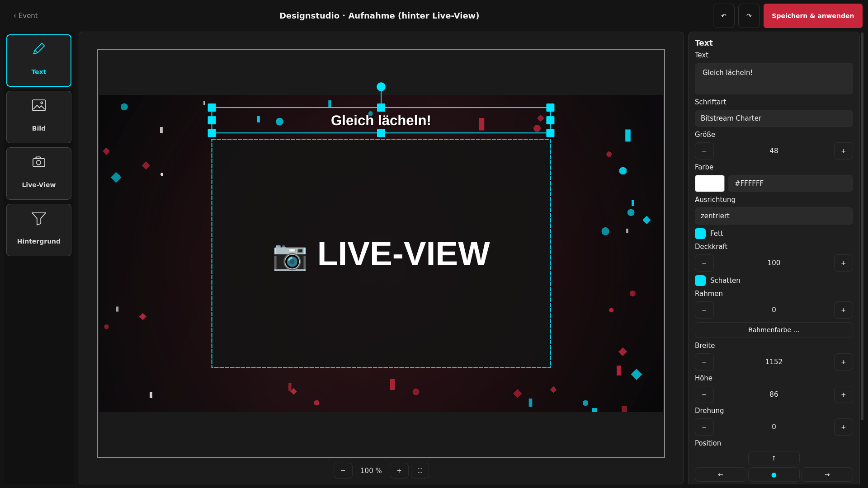The width and height of the screenshot is (868, 488).
Task: Decrease Drehung rotation value
Action: pyautogui.click(x=704, y=427)
